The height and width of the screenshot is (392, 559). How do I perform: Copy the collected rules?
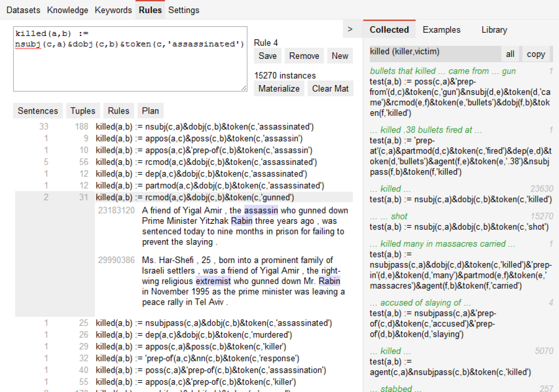tap(536, 54)
